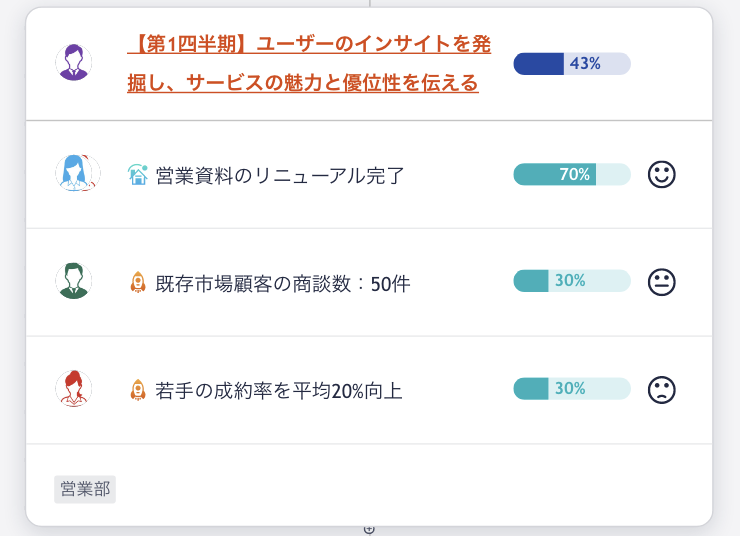Click the 43% objective progress bar
740x536 pixels.
572,64
